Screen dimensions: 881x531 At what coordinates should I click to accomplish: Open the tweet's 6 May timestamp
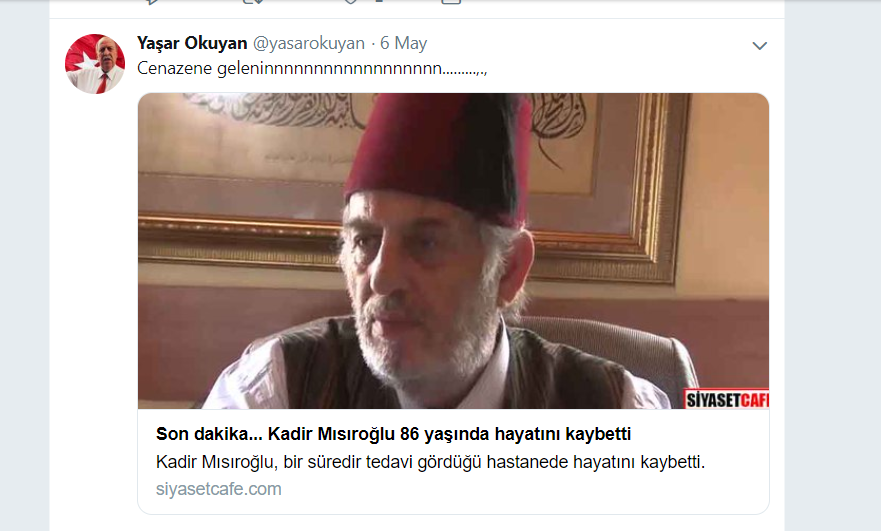coord(403,43)
